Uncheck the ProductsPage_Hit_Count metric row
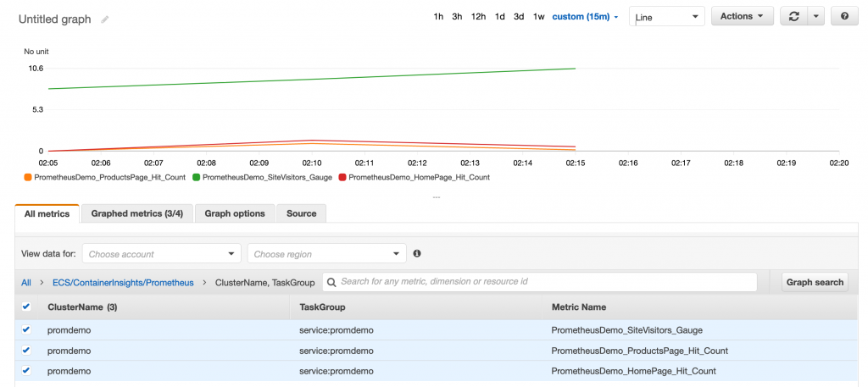Screen dimensions: 868x387 click(x=26, y=350)
